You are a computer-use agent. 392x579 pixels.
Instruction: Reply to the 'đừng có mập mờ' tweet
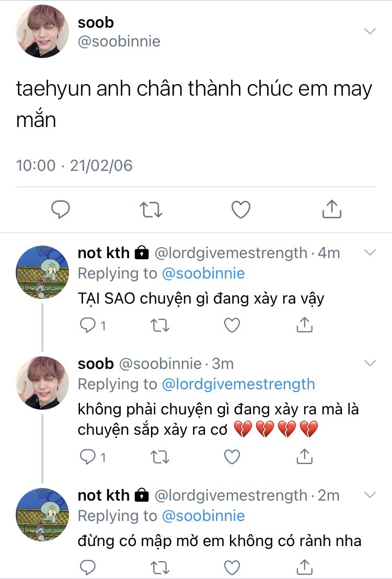tap(87, 567)
